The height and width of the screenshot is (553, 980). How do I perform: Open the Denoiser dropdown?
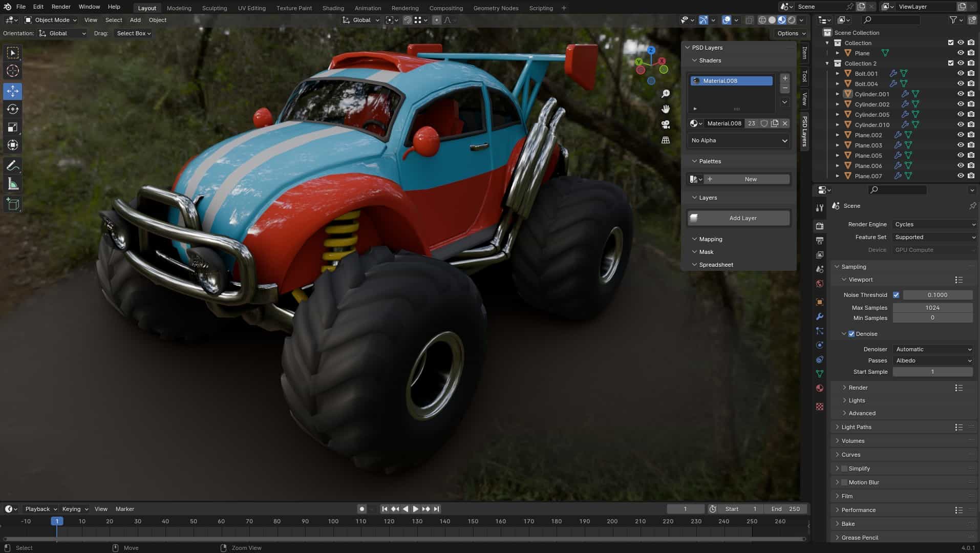point(933,349)
